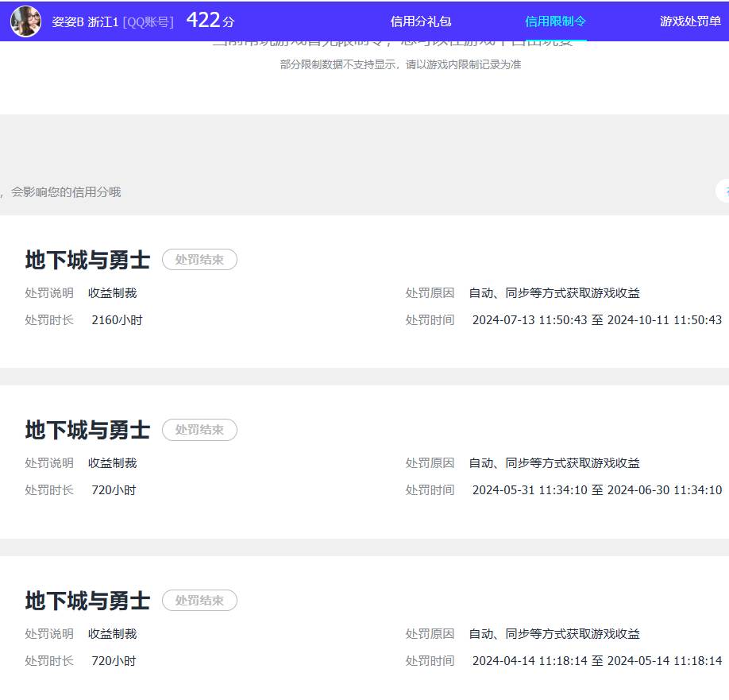The width and height of the screenshot is (729, 700).
Task: Click the second 处罚结束 status badge
Action: pyautogui.click(x=199, y=430)
